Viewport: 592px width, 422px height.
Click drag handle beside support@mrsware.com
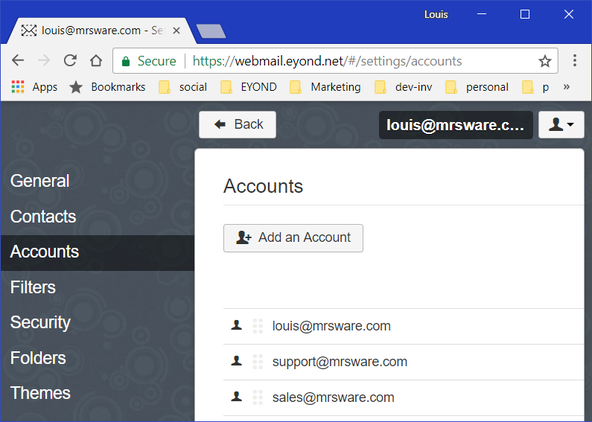[x=258, y=362]
